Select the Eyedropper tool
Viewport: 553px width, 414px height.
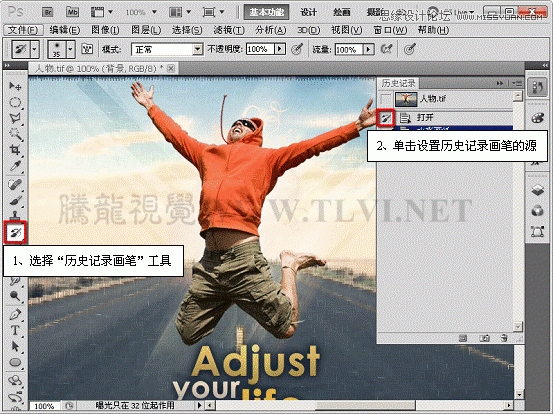click(15, 166)
